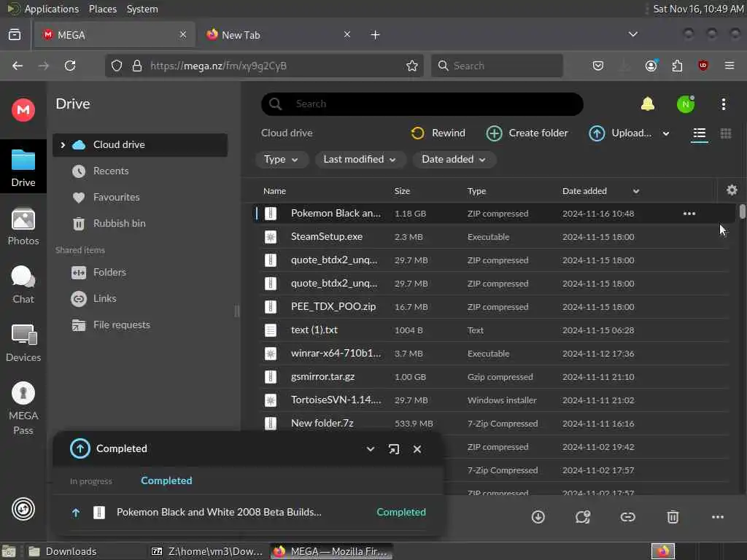Click the sync status icon at sidebar bottom

point(23,509)
